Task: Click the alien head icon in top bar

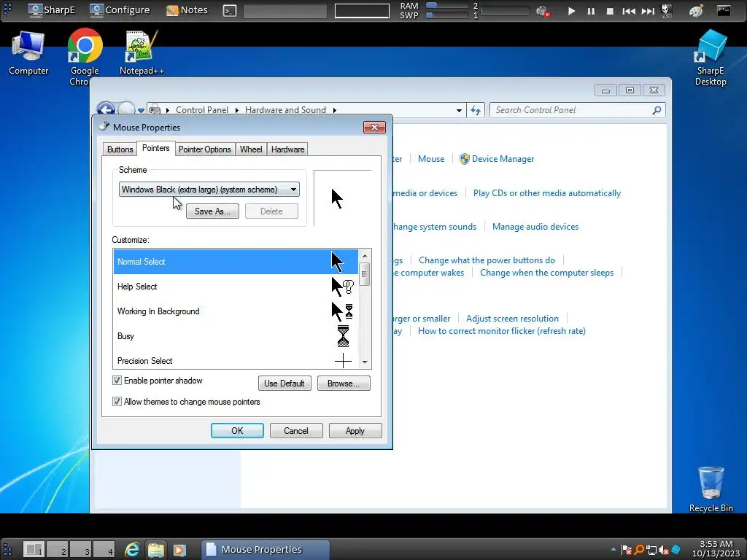Action: (x=667, y=11)
